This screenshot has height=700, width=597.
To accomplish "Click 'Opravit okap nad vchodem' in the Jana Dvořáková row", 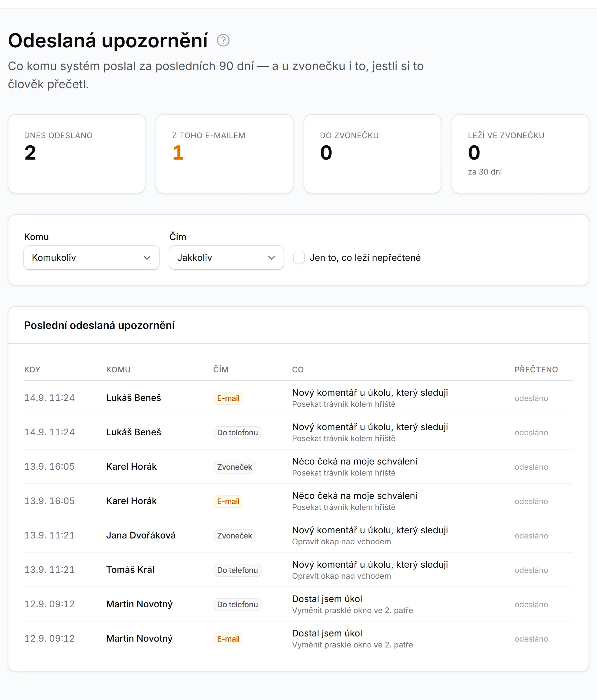I will coord(341,542).
